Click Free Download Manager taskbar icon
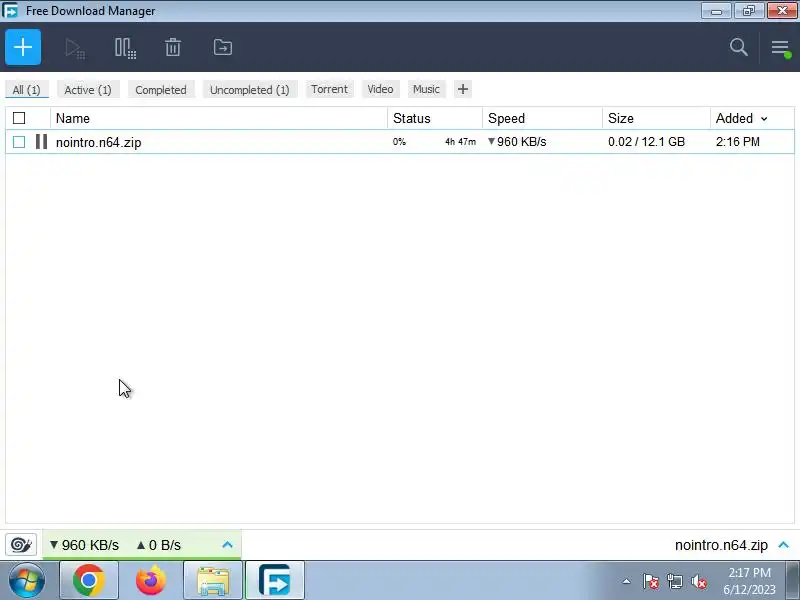Viewport: 800px width, 600px height. click(x=275, y=581)
